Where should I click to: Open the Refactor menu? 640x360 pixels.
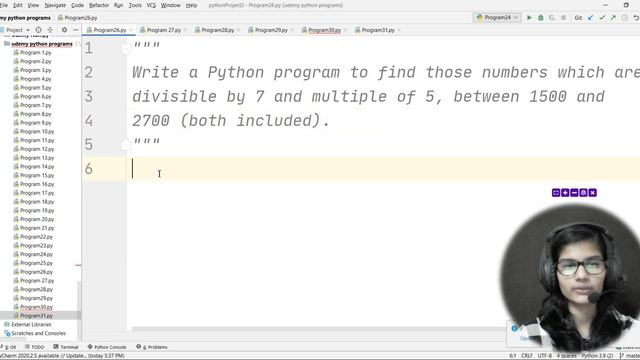[x=99, y=5]
